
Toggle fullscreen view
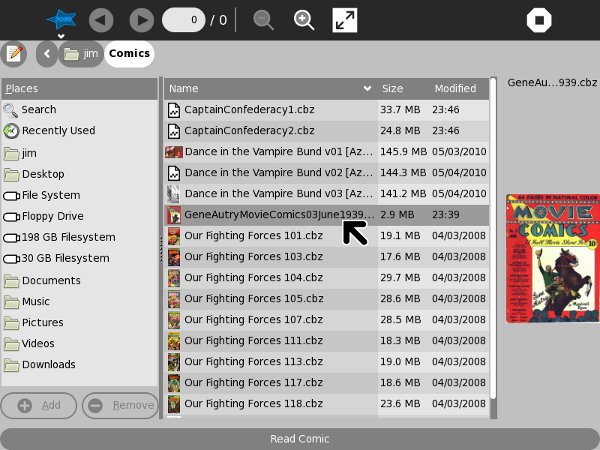click(x=345, y=20)
